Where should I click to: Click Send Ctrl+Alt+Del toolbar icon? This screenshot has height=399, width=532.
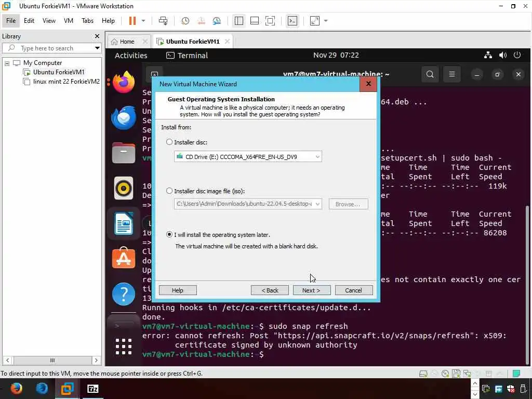163,21
